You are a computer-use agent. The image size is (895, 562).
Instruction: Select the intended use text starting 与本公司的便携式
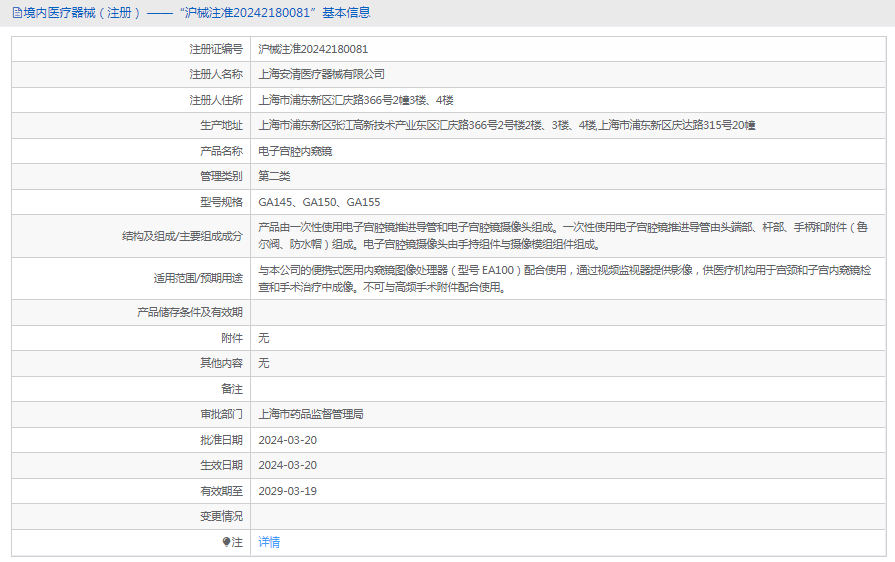(565, 278)
